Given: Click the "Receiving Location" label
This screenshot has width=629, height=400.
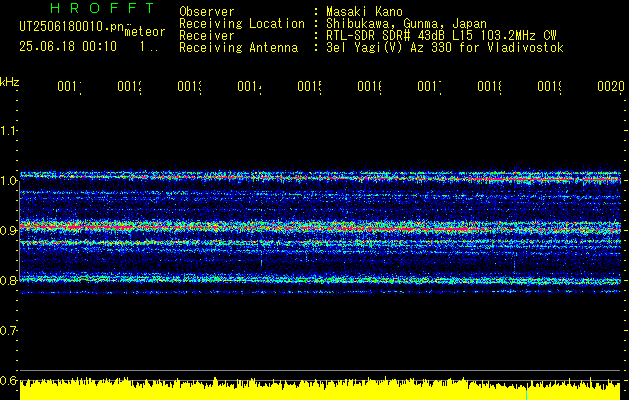Looking at the screenshot, I should (x=242, y=24).
